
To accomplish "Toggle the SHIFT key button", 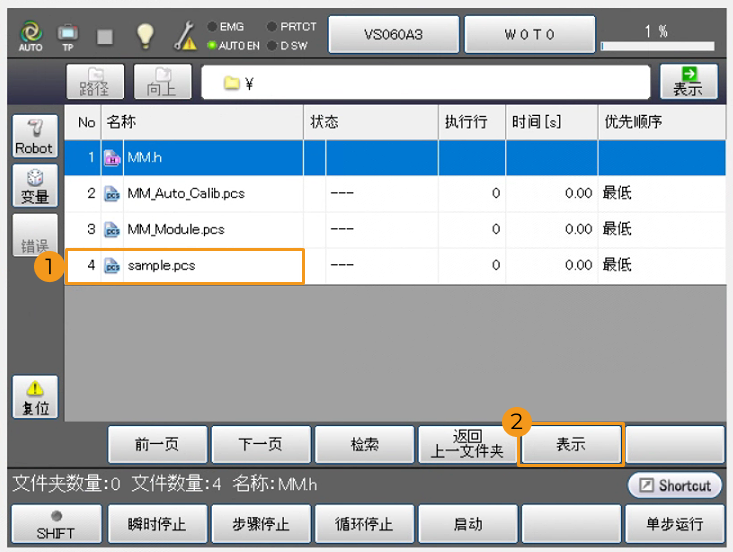I will tap(56, 524).
